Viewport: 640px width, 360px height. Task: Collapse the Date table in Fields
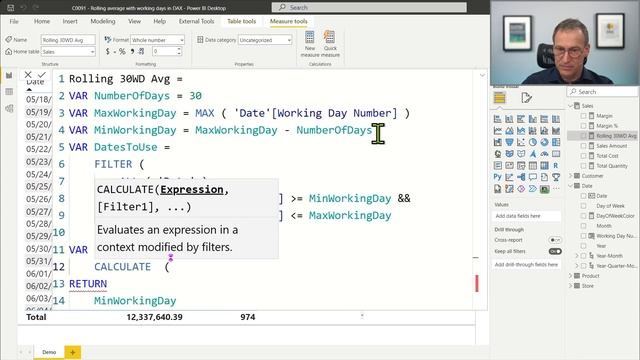571,186
